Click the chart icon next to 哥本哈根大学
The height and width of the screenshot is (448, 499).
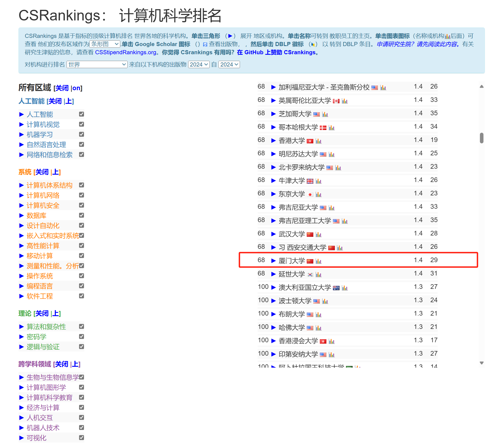332,128
